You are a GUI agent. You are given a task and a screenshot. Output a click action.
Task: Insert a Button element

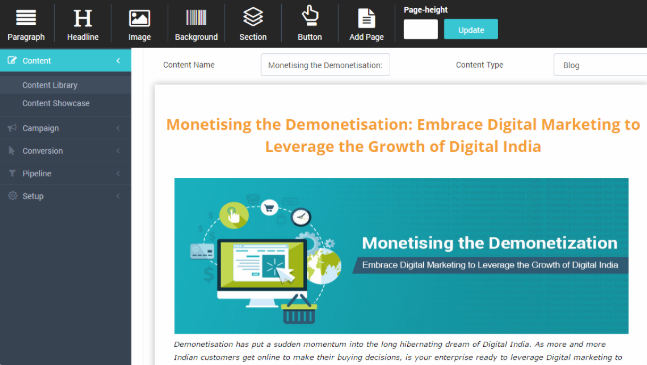pyautogui.click(x=309, y=24)
